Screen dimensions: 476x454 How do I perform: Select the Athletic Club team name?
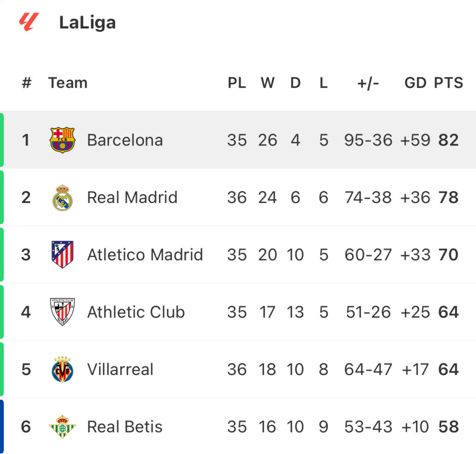coord(136,312)
